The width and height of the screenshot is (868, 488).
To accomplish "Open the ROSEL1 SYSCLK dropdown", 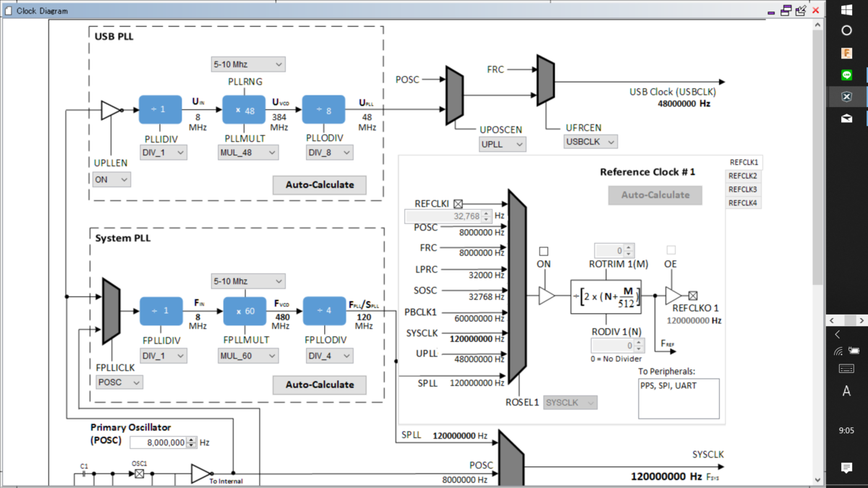I will coord(571,402).
